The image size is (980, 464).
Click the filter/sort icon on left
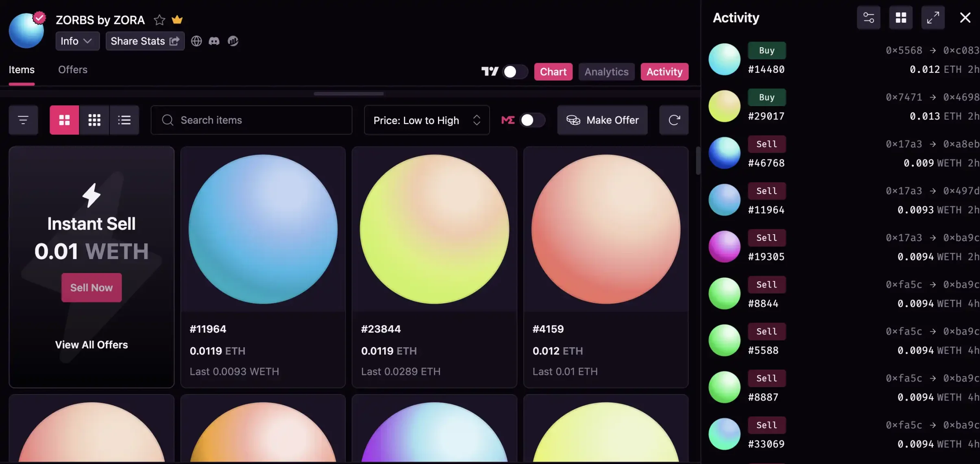(23, 120)
